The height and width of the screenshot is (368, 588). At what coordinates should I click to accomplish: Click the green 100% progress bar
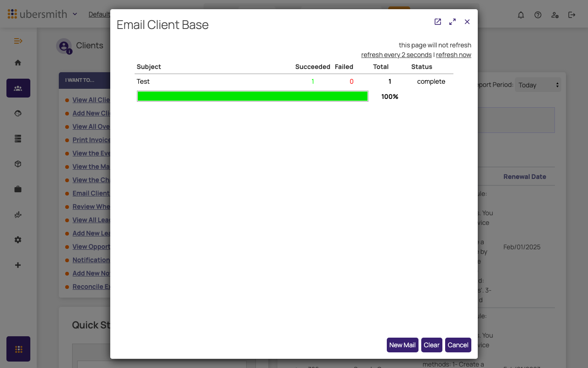pos(252,96)
